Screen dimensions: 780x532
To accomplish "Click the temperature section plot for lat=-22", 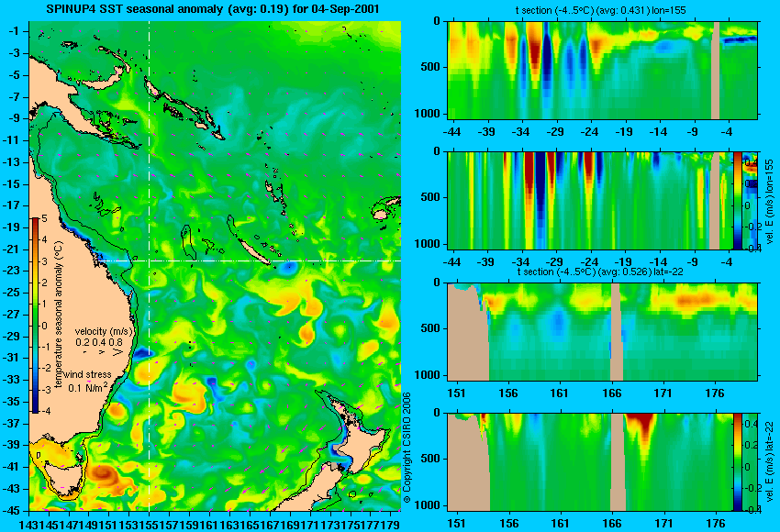I will [603, 332].
